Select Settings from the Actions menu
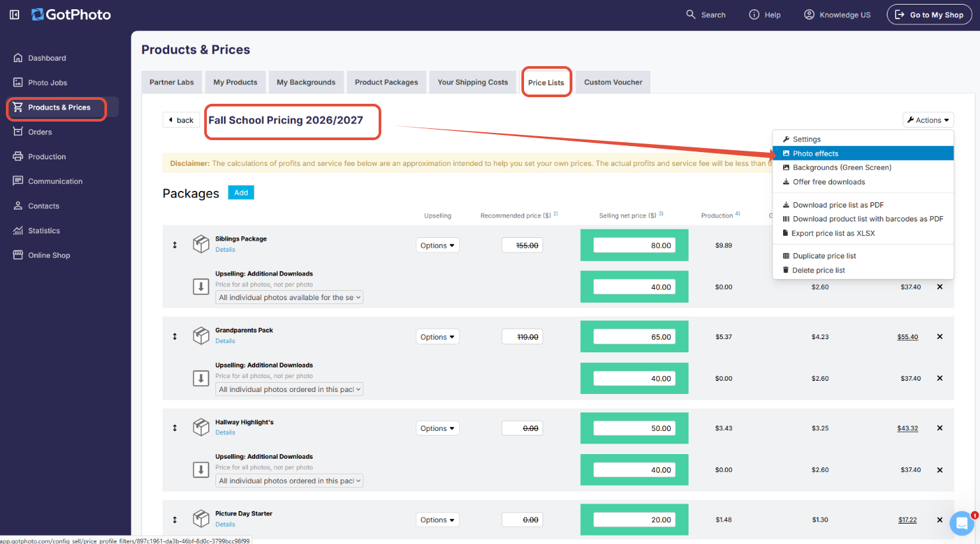The image size is (980, 544). click(863, 139)
